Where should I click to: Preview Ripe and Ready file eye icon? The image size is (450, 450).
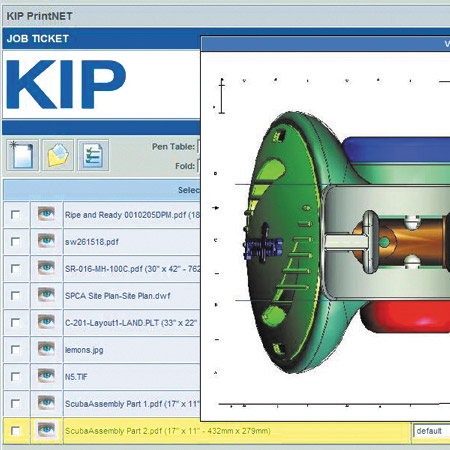point(46,214)
